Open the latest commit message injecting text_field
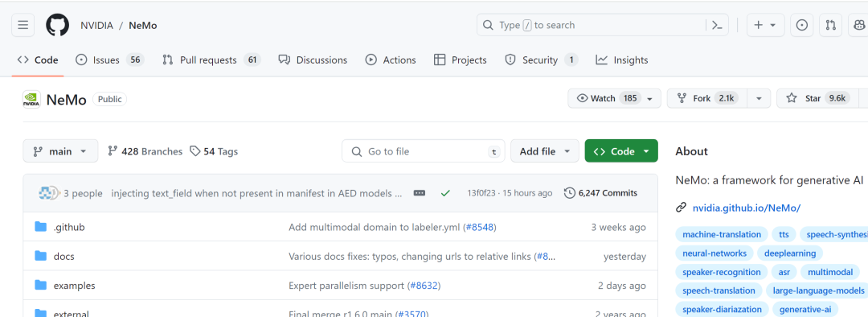 256,193
